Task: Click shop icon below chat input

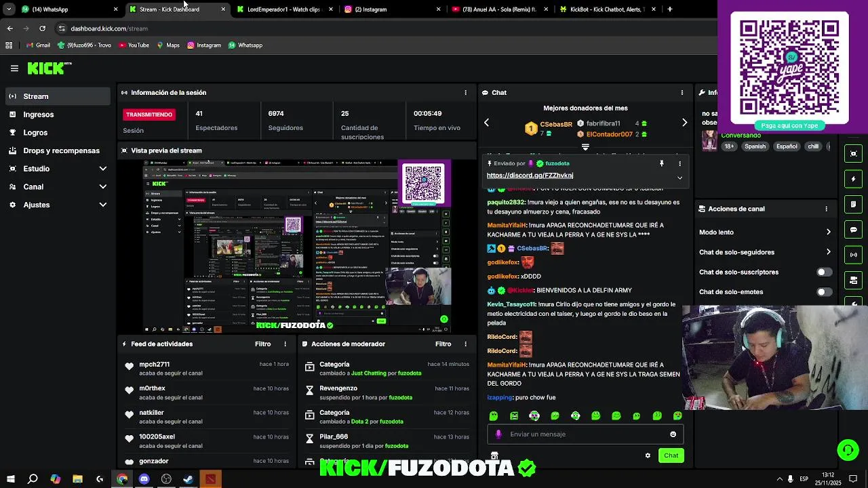Action: 494,456
